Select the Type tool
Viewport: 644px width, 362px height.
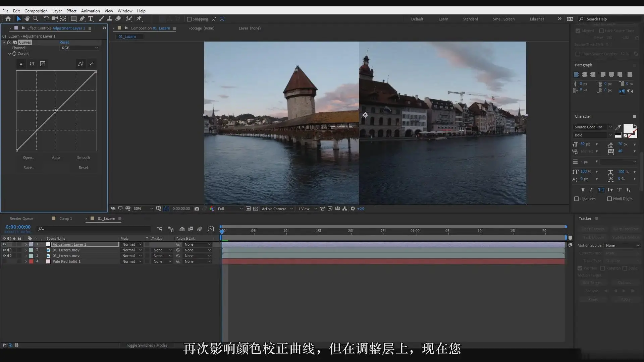91,19
